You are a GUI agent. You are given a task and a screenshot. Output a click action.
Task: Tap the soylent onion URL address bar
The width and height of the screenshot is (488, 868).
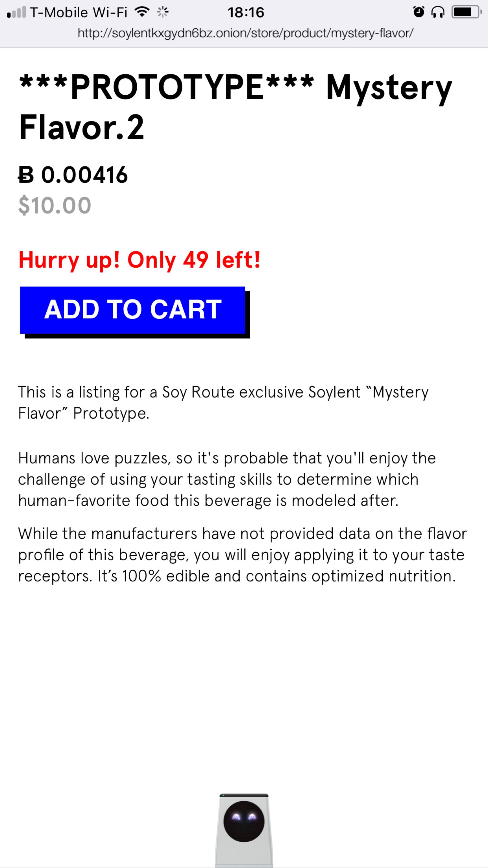pos(245,33)
